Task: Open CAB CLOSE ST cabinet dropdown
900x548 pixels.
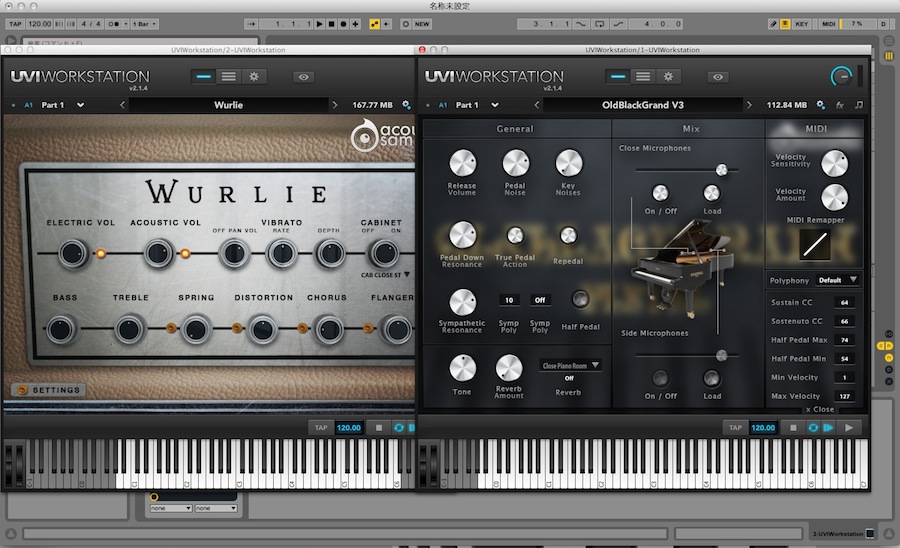Action: click(385, 275)
